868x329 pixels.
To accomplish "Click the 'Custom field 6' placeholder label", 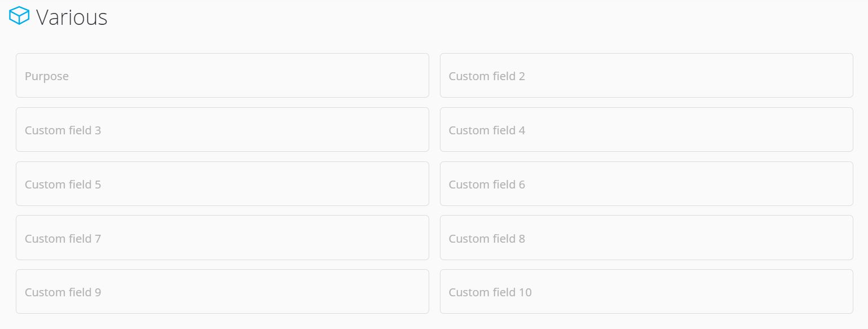I will (487, 185).
